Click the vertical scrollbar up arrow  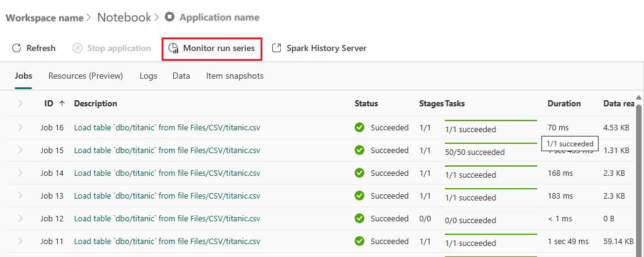pyautogui.click(x=638, y=98)
